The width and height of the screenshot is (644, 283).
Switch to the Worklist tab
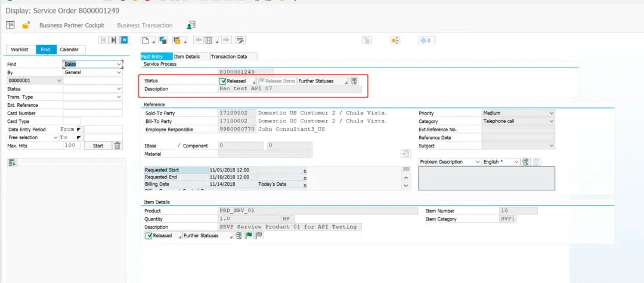20,50
